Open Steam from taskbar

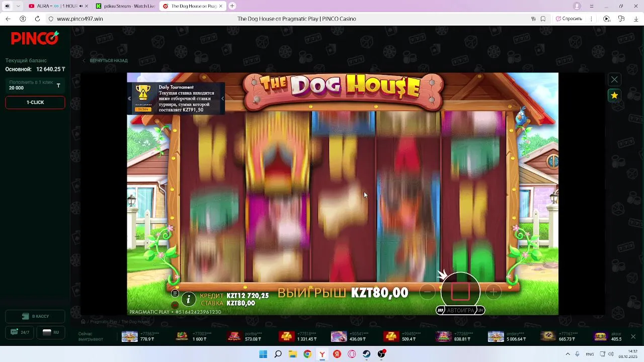pyautogui.click(x=367, y=354)
